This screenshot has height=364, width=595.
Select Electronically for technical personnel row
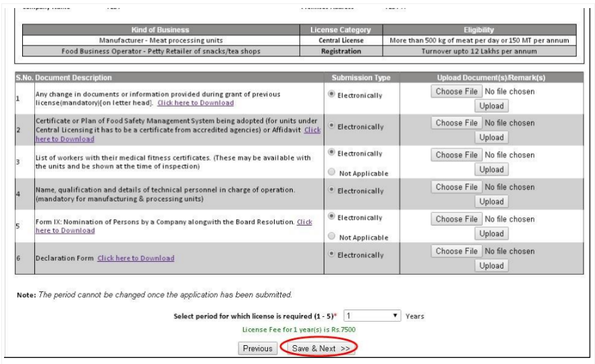(332, 191)
